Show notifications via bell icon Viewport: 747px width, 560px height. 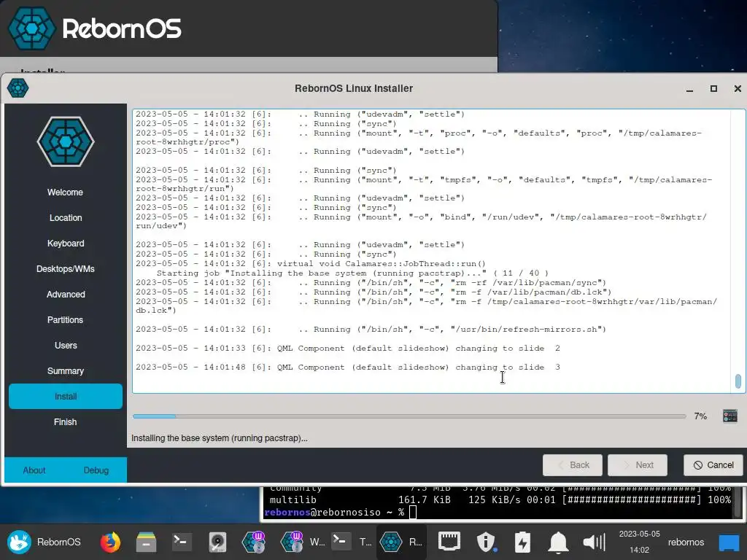point(558,542)
